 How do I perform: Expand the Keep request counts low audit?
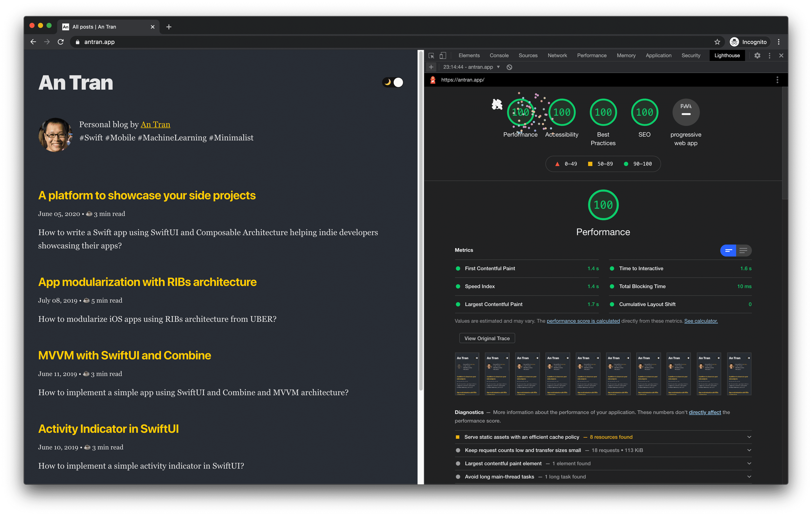point(603,450)
